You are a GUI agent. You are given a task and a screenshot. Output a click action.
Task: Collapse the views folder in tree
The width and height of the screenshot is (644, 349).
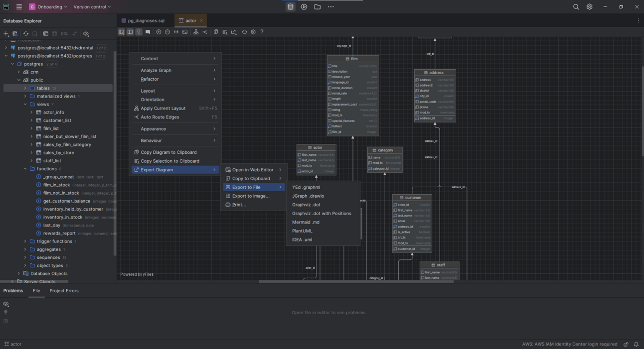(x=25, y=105)
